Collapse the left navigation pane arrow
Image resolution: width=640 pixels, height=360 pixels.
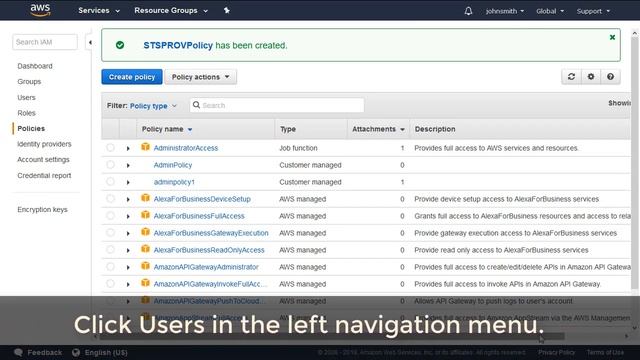pyautogui.click(x=90, y=42)
